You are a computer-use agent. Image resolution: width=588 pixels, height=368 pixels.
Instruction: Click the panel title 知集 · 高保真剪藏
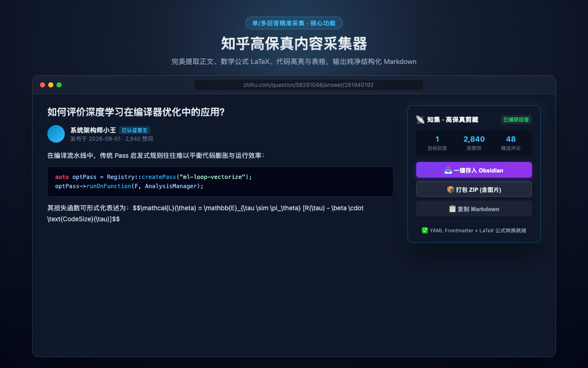pyautogui.click(x=452, y=120)
